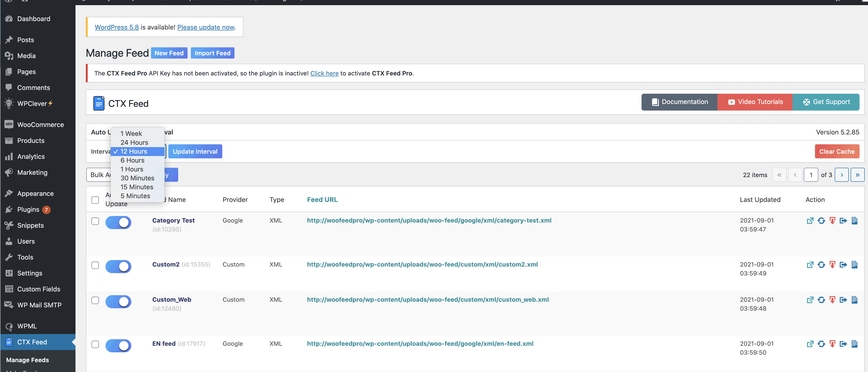Click the current page number field

coord(811,175)
